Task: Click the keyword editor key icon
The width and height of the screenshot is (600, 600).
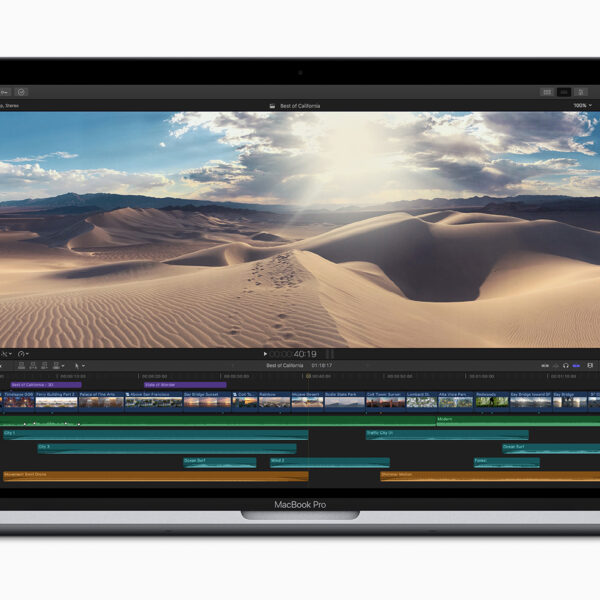Action: pyautogui.click(x=5, y=92)
